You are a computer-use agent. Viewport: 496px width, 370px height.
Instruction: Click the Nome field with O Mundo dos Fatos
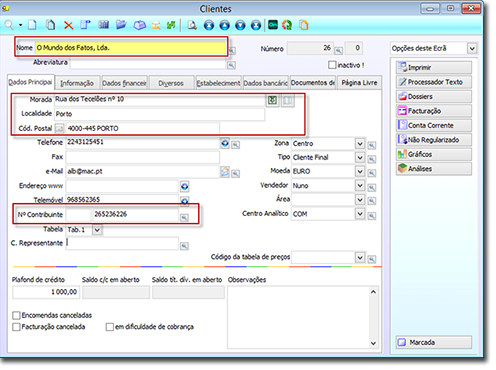coord(130,48)
